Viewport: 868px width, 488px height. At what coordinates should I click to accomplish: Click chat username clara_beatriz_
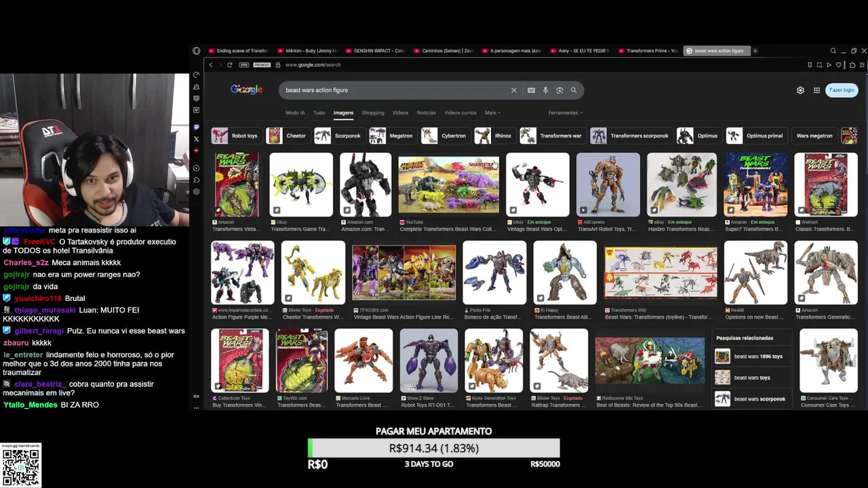(x=39, y=384)
